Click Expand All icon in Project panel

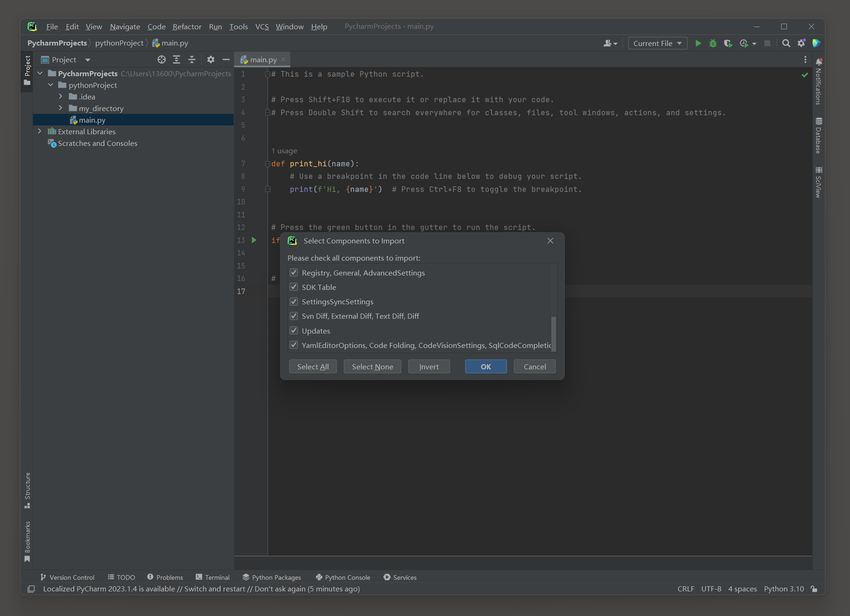[177, 59]
